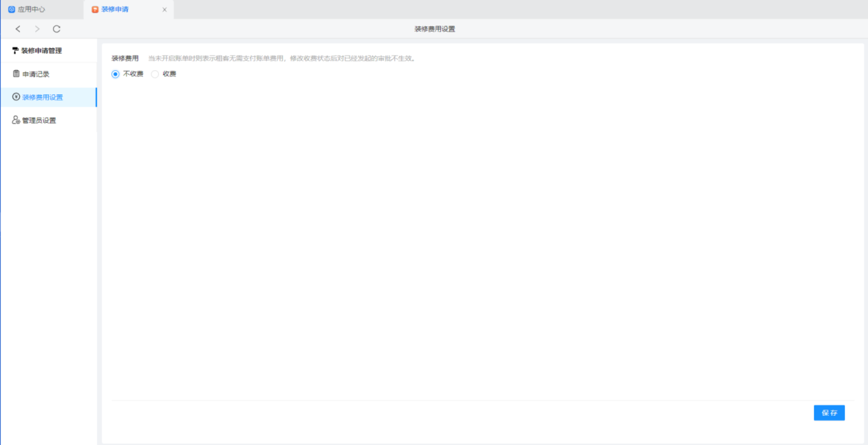Viewport: 868px width, 445px height.
Task: Close the 装修申请 tab
Action: coord(165,9)
